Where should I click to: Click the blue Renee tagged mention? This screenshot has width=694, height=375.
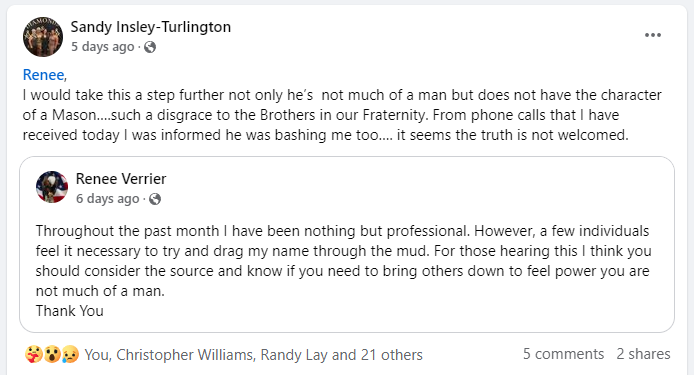[43, 75]
